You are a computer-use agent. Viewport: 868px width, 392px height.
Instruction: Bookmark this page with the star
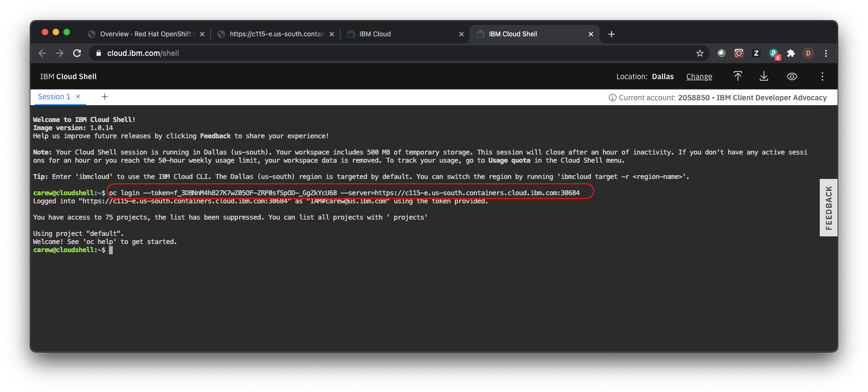pyautogui.click(x=700, y=53)
